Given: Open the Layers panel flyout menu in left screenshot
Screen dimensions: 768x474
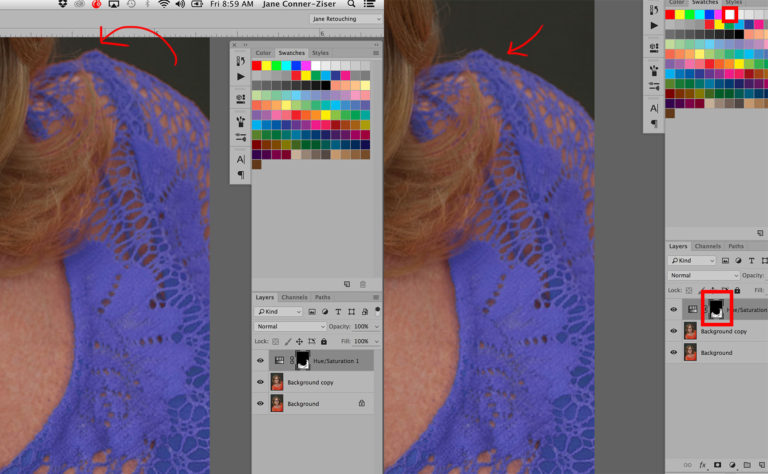Looking at the screenshot, I should 376,297.
